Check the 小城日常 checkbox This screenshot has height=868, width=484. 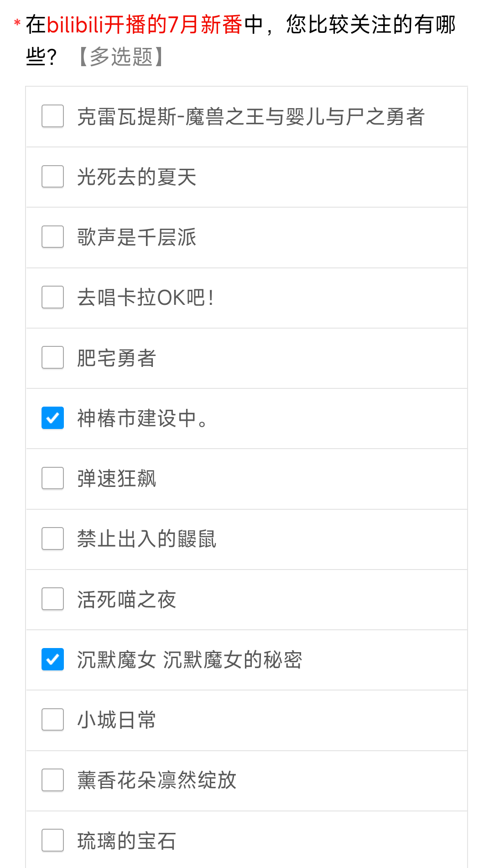52,719
